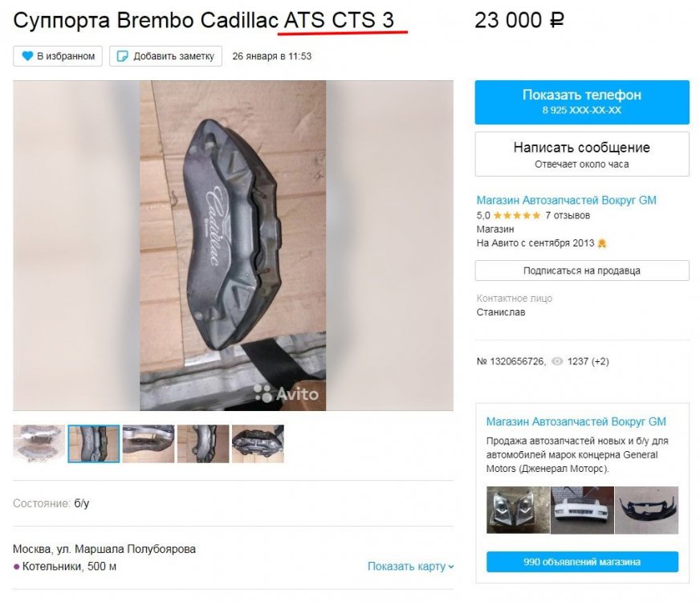
Task: Expand the Показать карту map link
Action: [410, 566]
